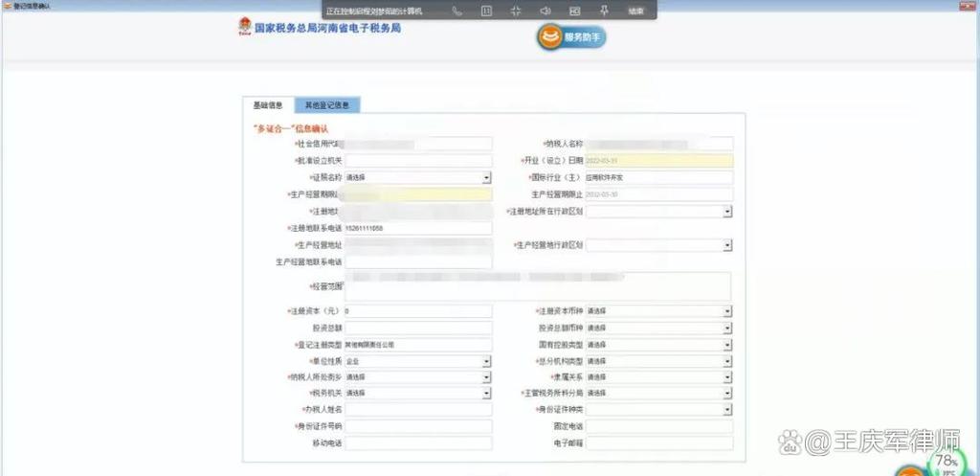Click the 纳税人名称 input field
Screen dimensions: 980x476
[x=659, y=144]
